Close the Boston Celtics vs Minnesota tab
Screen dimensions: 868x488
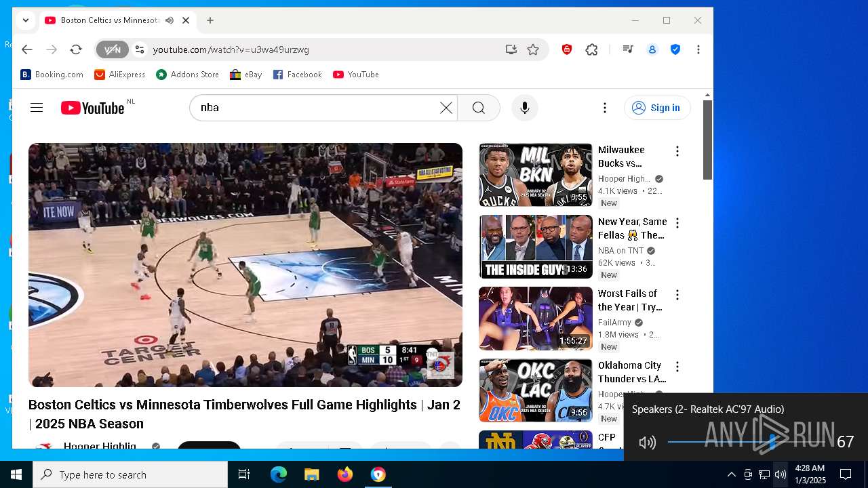(x=186, y=20)
